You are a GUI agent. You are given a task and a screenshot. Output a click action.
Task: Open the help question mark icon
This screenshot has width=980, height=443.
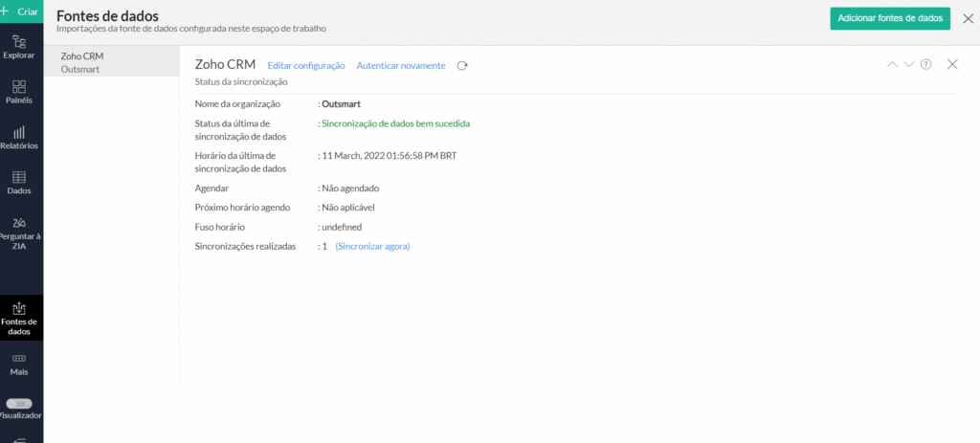pyautogui.click(x=926, y=64)
